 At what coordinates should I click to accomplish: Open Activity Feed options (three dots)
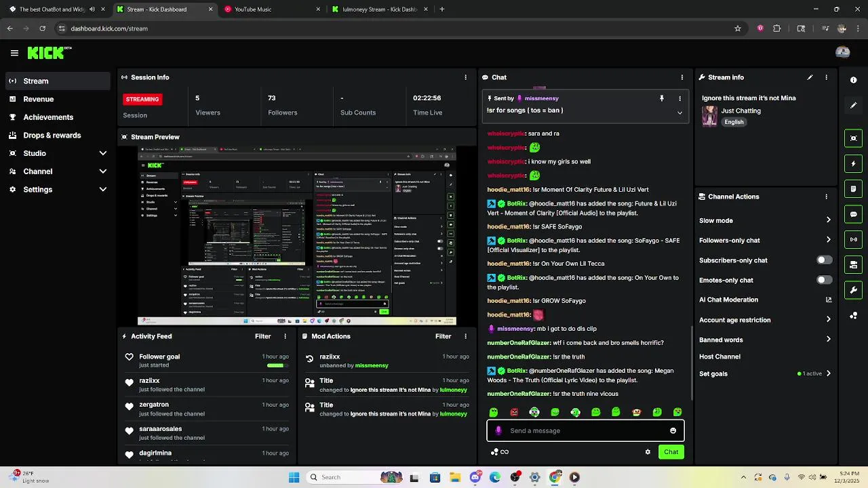[x=285, y=336]
